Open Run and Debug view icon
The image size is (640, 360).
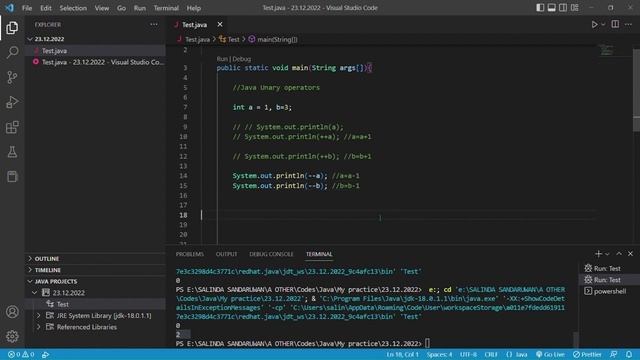pos(12,102)
